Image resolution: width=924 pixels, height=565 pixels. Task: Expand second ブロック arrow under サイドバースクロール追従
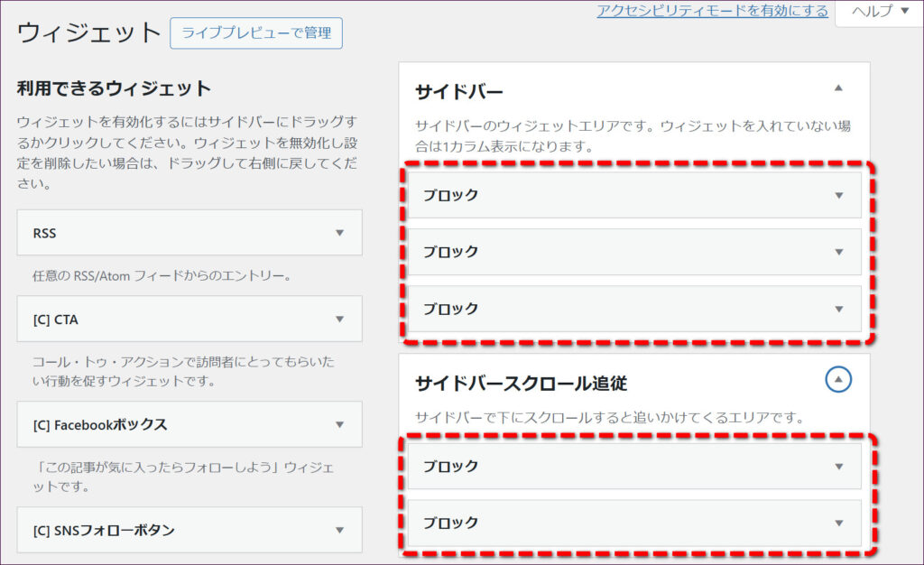pos(838,523)
